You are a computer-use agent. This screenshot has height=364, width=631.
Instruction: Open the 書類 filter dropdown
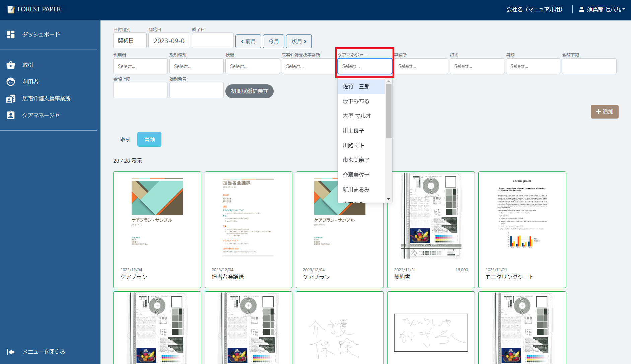pos(533,66)
